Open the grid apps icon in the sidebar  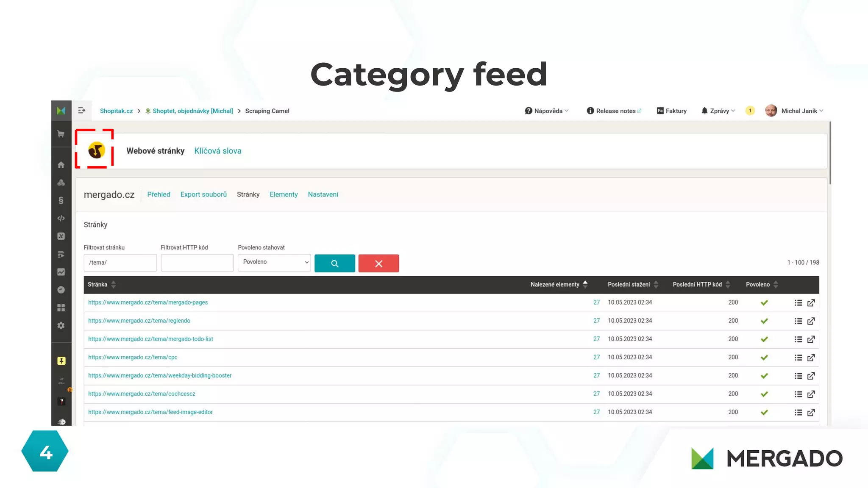coord(61,308)
